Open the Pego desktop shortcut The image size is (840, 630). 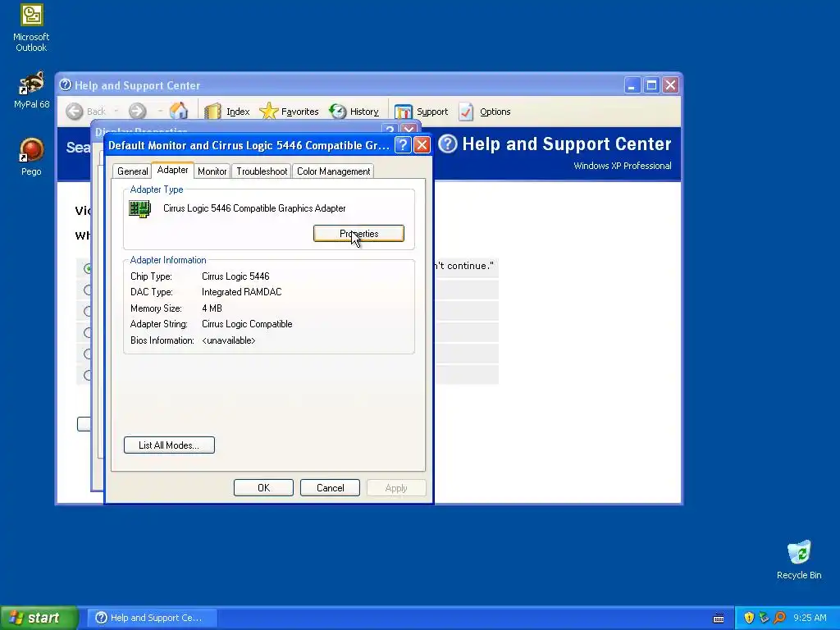(x=31, y=157)
